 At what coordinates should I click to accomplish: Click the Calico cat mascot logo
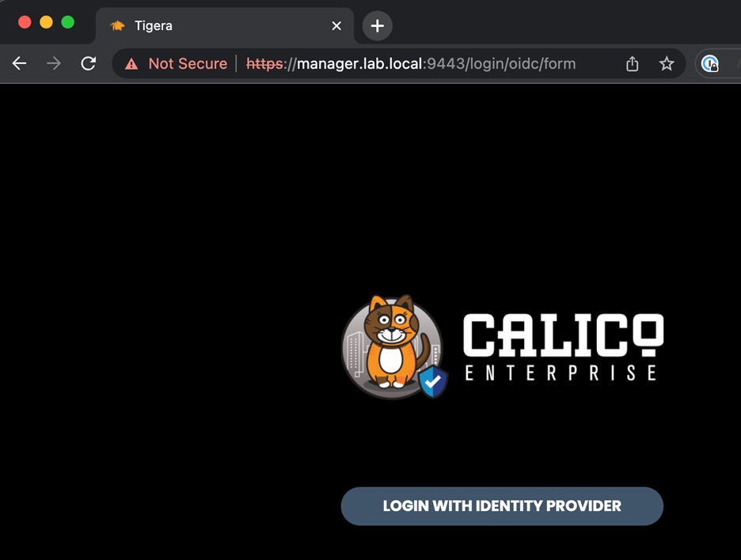[x=390, y=345]
